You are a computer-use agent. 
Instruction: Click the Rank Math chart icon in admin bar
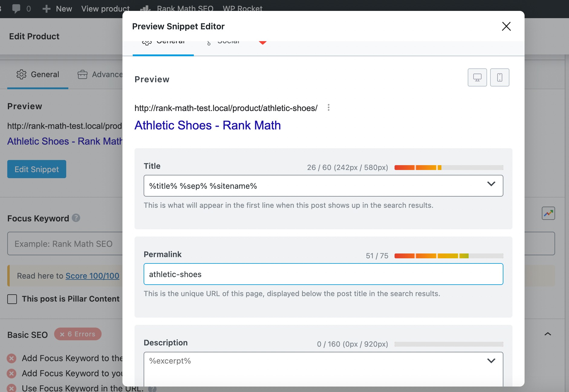click(145, 9)
